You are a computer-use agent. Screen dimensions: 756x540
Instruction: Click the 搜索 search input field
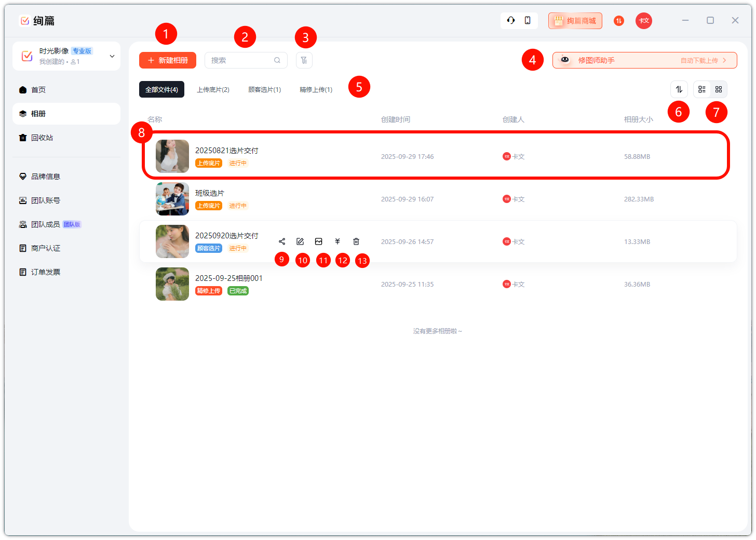(241, 60)
